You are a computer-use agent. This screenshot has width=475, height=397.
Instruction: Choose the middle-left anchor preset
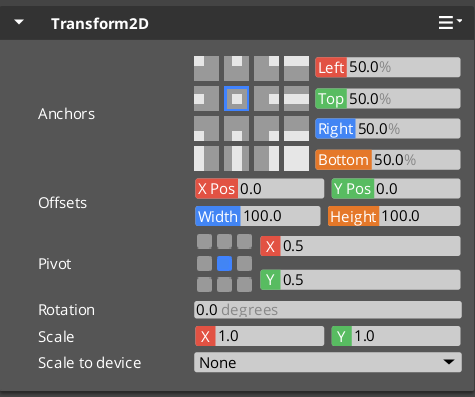[206, 98]
